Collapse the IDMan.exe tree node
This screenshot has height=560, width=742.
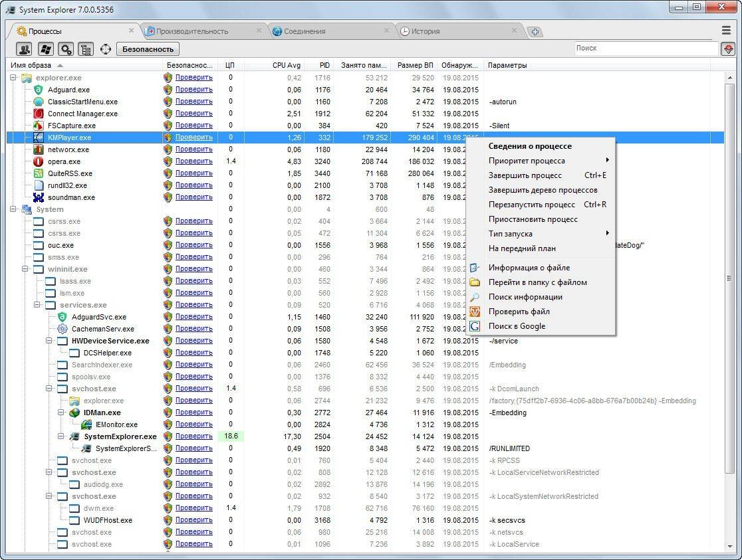[x=61, y=413]
